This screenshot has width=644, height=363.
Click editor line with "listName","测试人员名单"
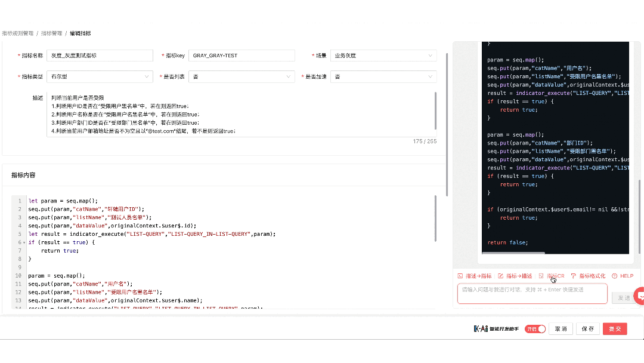click(x=89, y=217)
